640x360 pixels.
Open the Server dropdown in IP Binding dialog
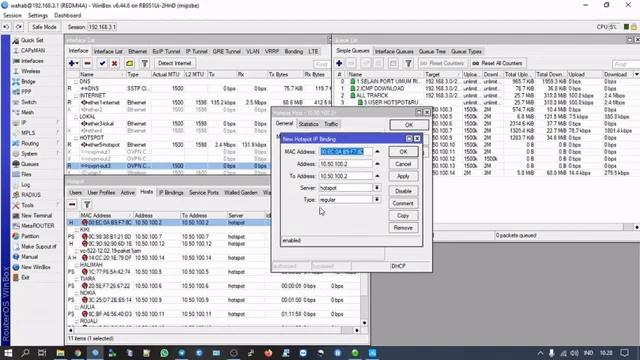[377, 188]
